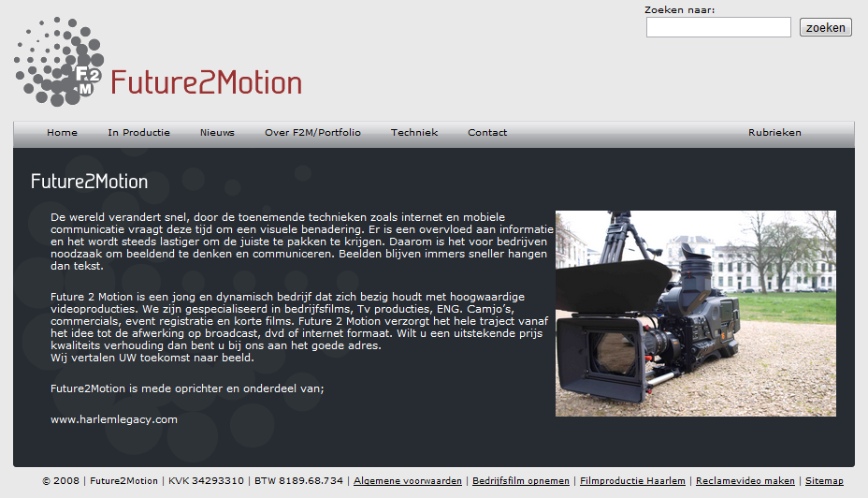Click the white Future2Motion page heading
This screenshot has width=868, height=498.
89,182
